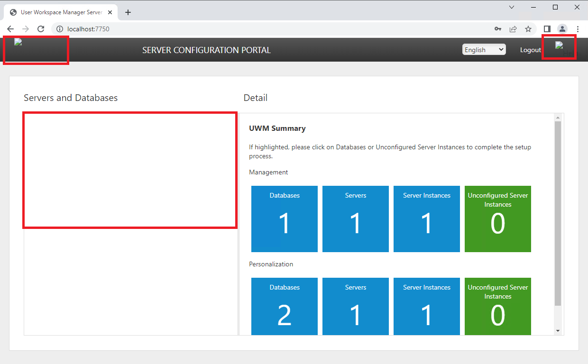Click the Logout link
588x364 pixels.
point(530,50)
